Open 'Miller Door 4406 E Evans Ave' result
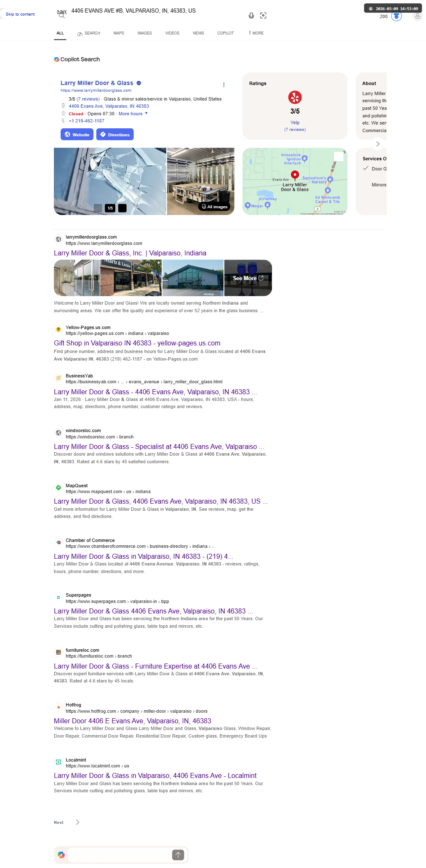Image resolution: width=426 pixels, height=868 pixels. pos(133,721)
